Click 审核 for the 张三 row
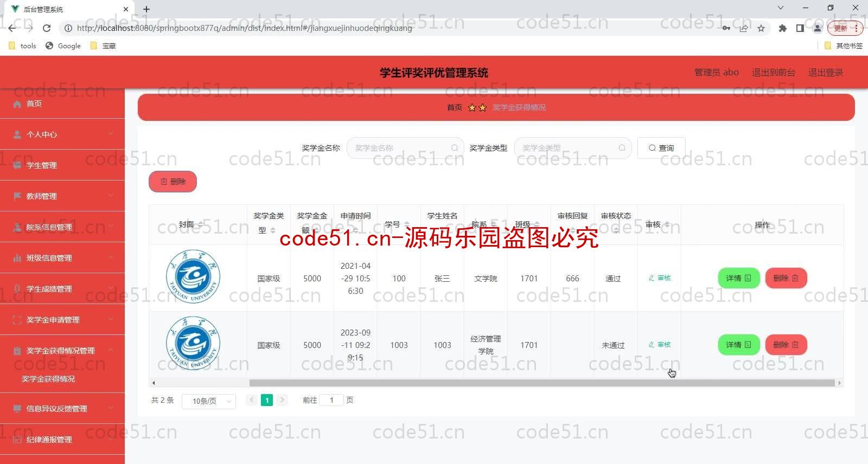 pyautogui.click(x=660, y=278)
